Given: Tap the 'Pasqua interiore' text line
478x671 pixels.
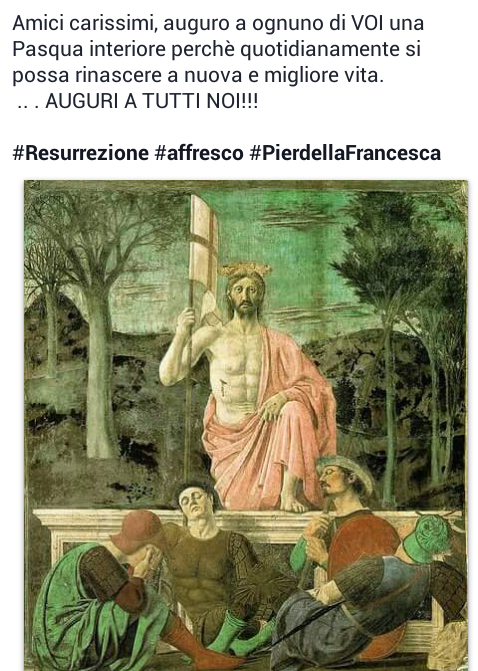Looking at the screenshot, I should 217,50.
